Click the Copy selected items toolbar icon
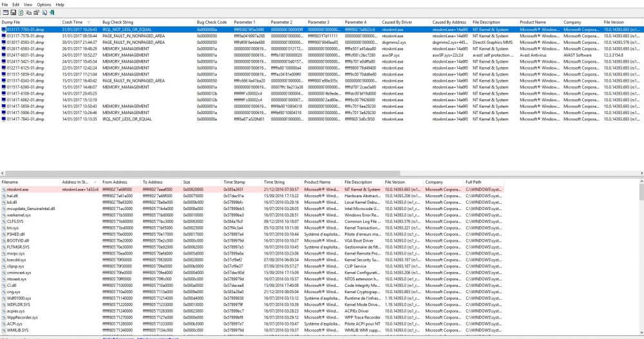 28,12
